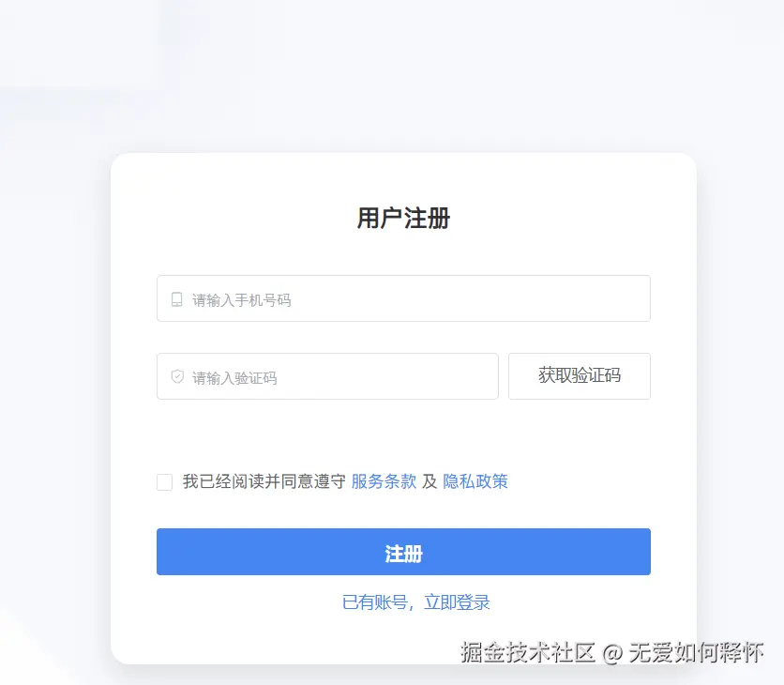Click the 用户注册 heading
Screen dimensions: 784x685
403,218
